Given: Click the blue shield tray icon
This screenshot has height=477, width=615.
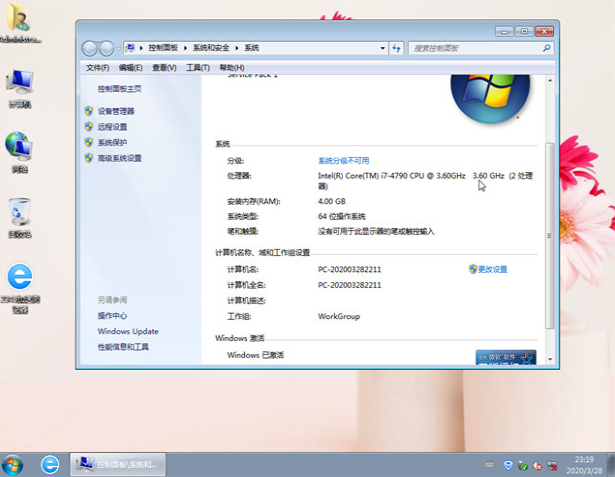Looking at the screenshot, I should click(x=508, y=465).
